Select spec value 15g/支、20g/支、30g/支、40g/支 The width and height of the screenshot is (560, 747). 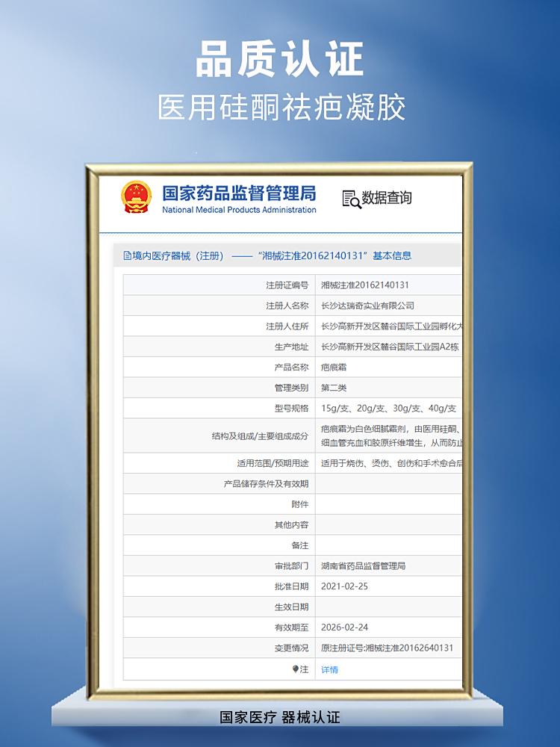(x=388, y=409)
